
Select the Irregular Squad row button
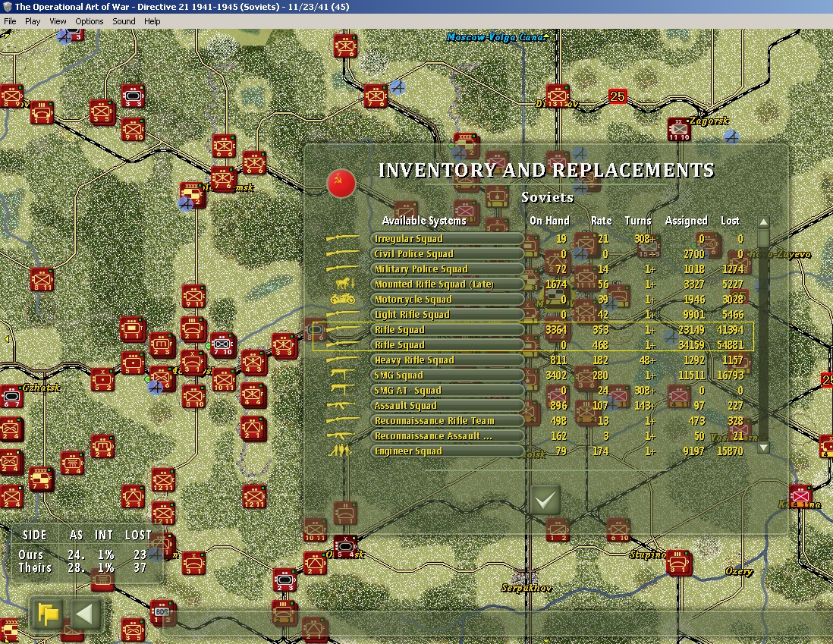click(448, 239)
